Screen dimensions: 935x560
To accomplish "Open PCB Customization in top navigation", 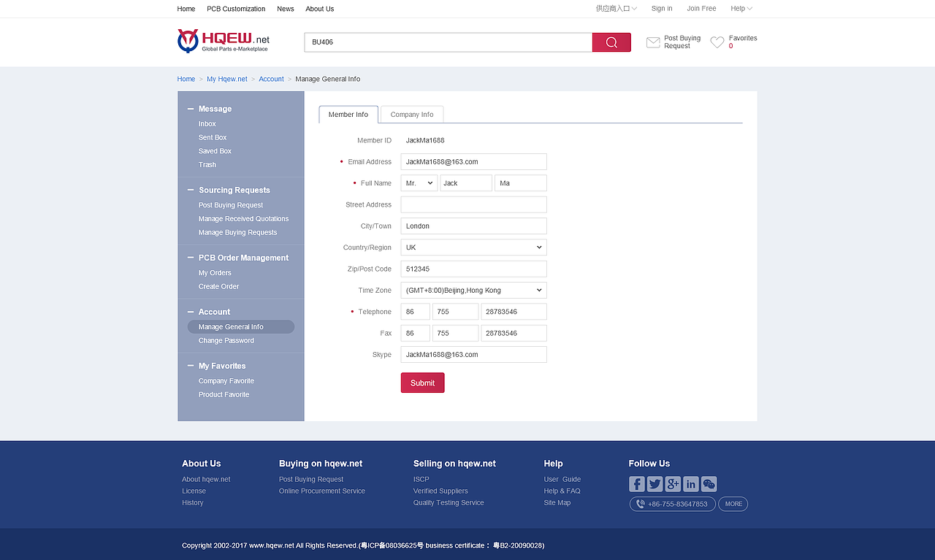I will [x=236, y=9].
